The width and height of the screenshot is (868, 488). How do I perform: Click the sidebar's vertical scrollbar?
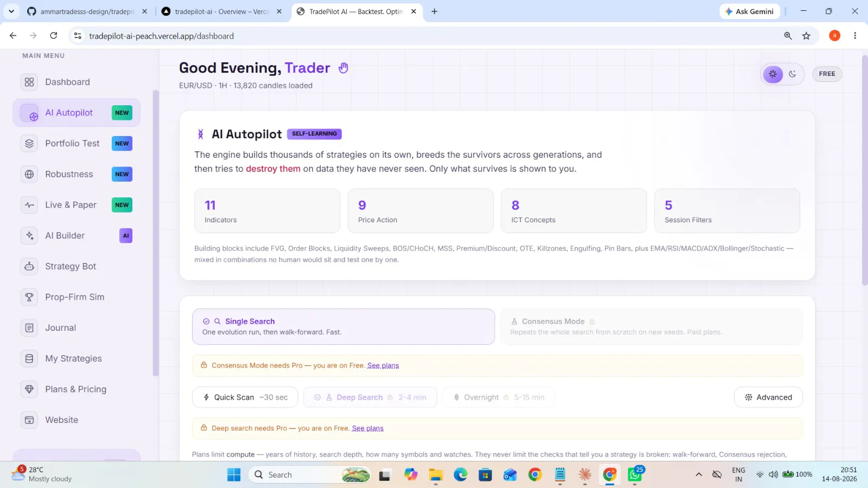(x=156, y=233)
